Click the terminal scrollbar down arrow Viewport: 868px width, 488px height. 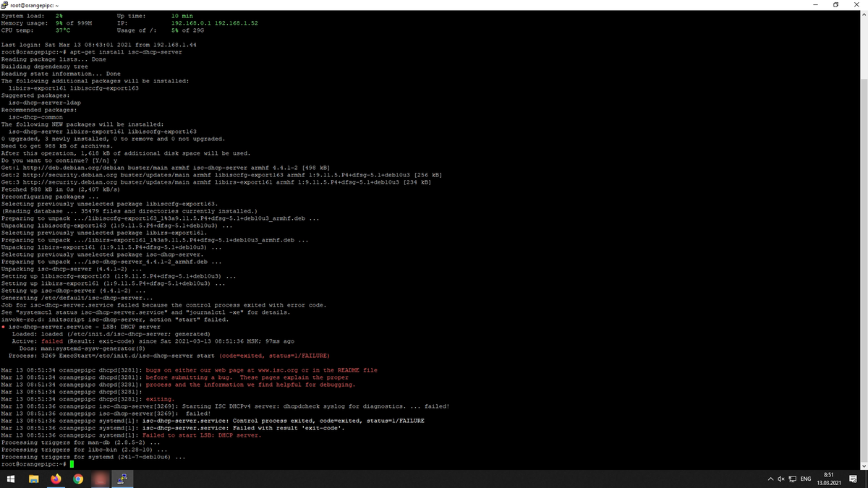click(x=864, y=466)
